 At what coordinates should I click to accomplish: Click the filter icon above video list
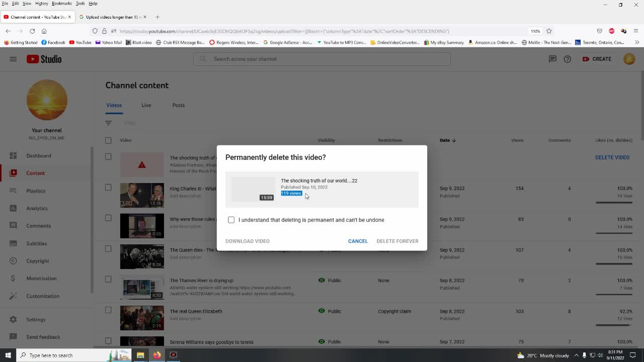point(108,123)
